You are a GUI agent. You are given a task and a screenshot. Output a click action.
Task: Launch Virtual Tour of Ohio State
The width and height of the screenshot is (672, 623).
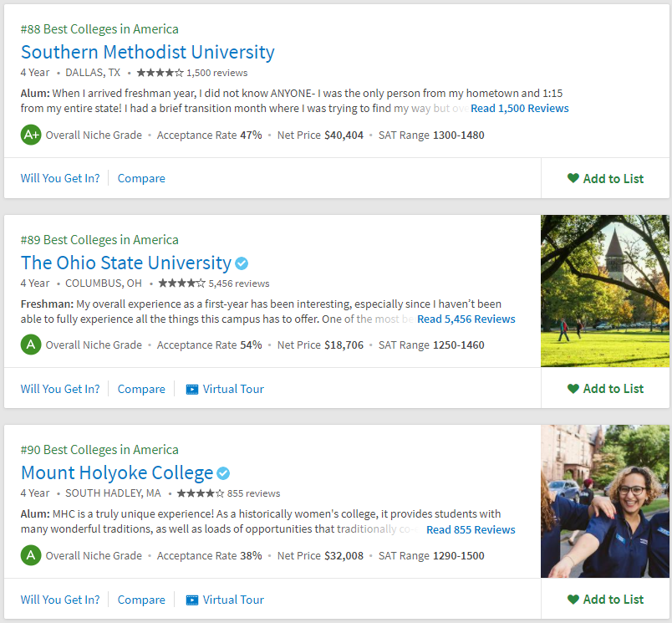point(225,389)
